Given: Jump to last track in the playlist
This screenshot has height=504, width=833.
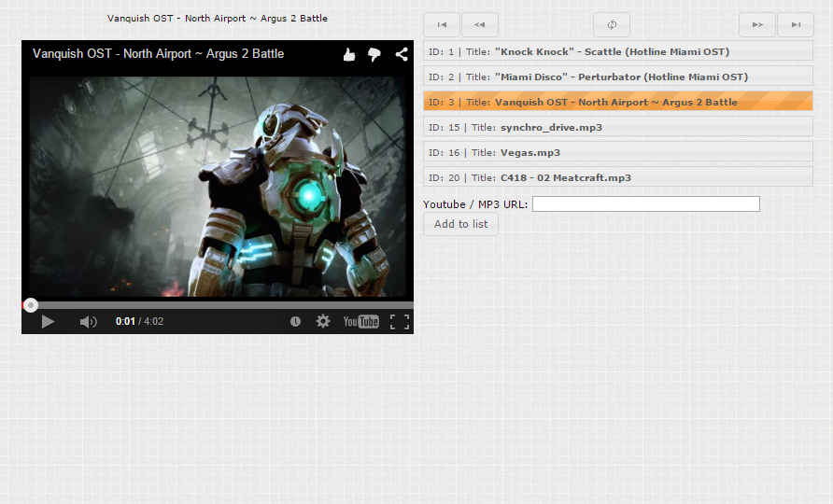Looking at the screenshot, I should coord(796,24).
